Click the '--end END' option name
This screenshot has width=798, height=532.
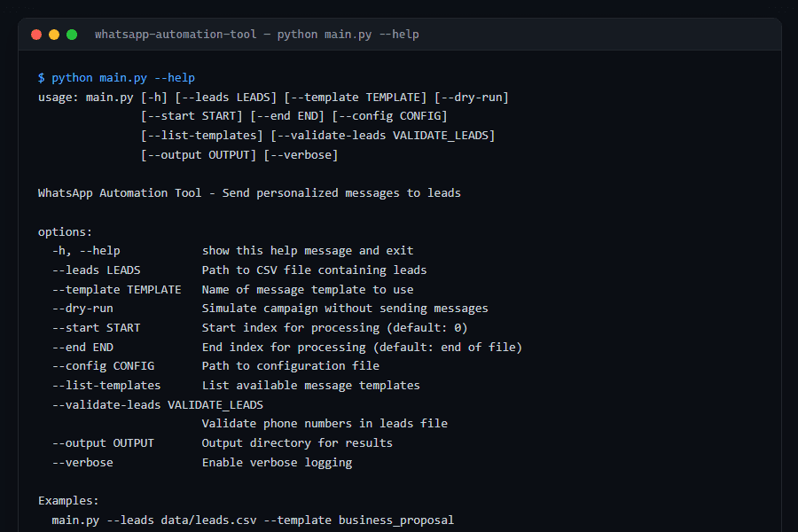[x=82, y=348]
